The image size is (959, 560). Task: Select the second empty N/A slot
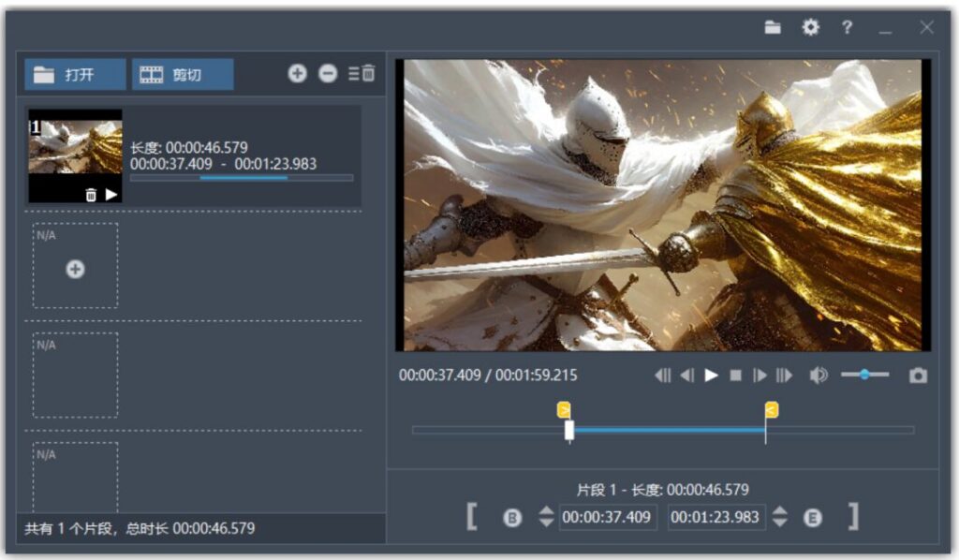(x=75, y=376)
